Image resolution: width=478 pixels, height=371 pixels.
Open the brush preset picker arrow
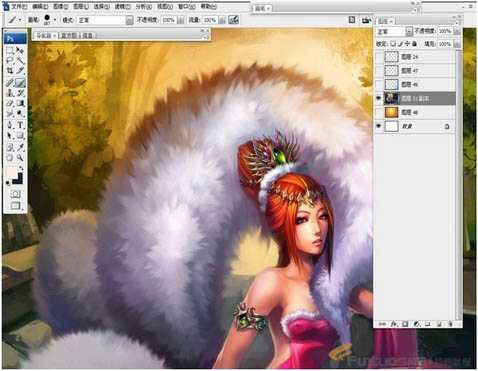tap(55, 20)
